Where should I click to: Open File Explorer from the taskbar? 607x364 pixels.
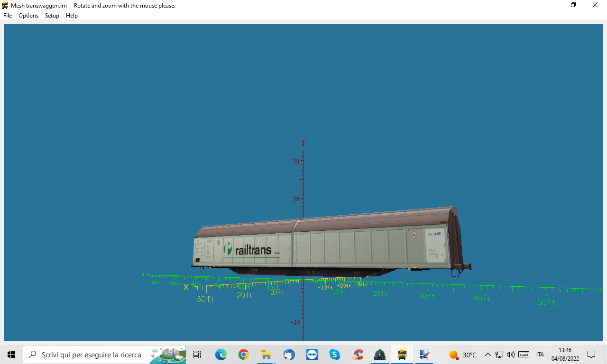(x=266, y=355)
